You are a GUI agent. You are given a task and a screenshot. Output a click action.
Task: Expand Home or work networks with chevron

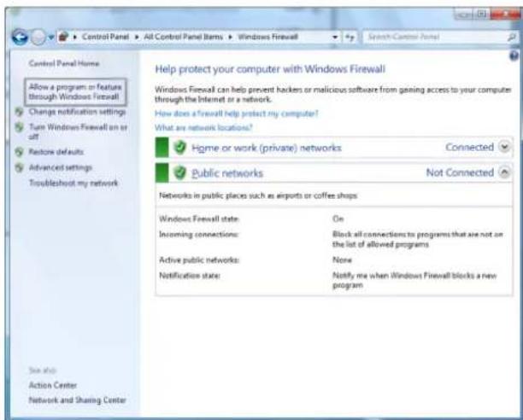point(505,147)
